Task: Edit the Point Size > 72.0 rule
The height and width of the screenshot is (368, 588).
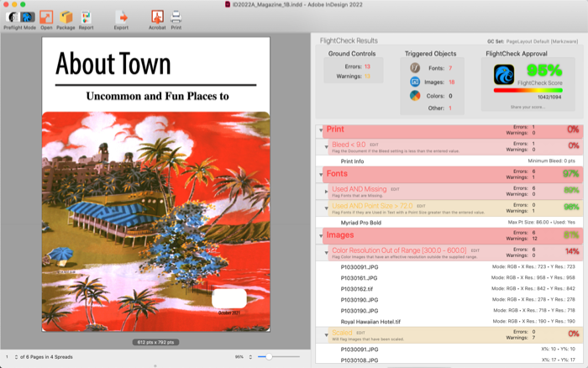Action: (421, 206)
